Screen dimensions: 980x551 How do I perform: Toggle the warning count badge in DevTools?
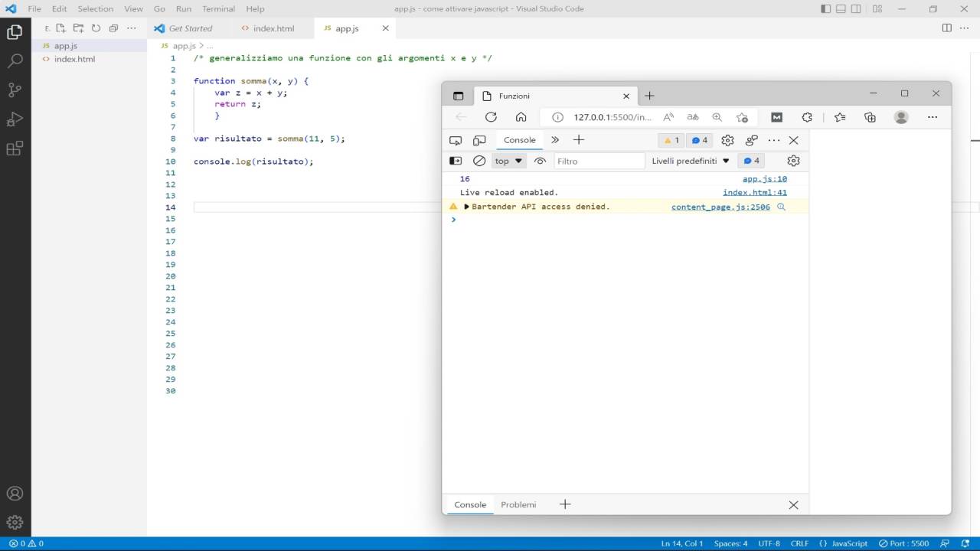(x=671, y=141)
